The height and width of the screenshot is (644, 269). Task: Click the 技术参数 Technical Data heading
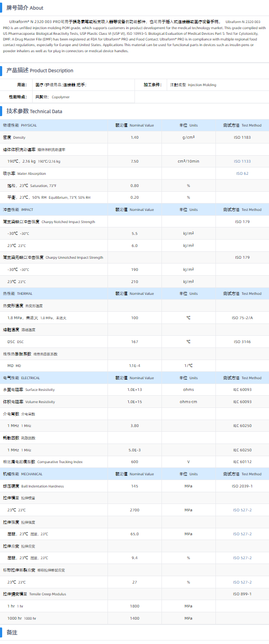click(x=34, y=111)
